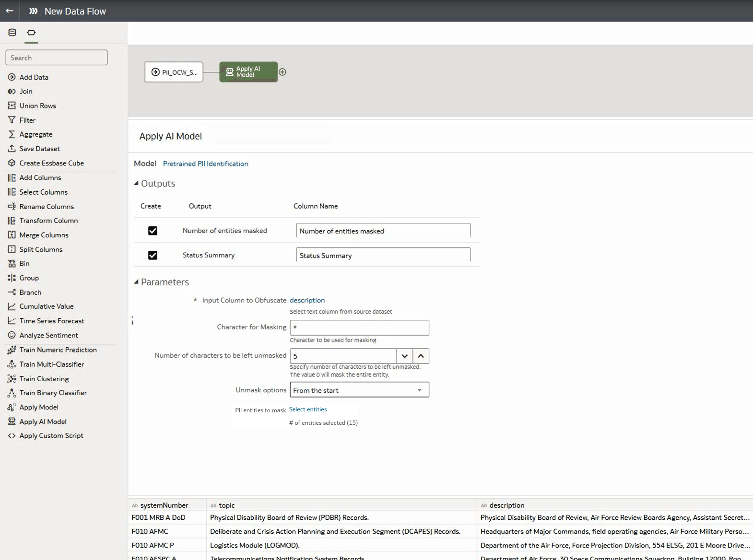Screen dimensions: 753x560
Task: Select Apply Model in the step list
Action: pyautogui.click(x=39, y=407)
